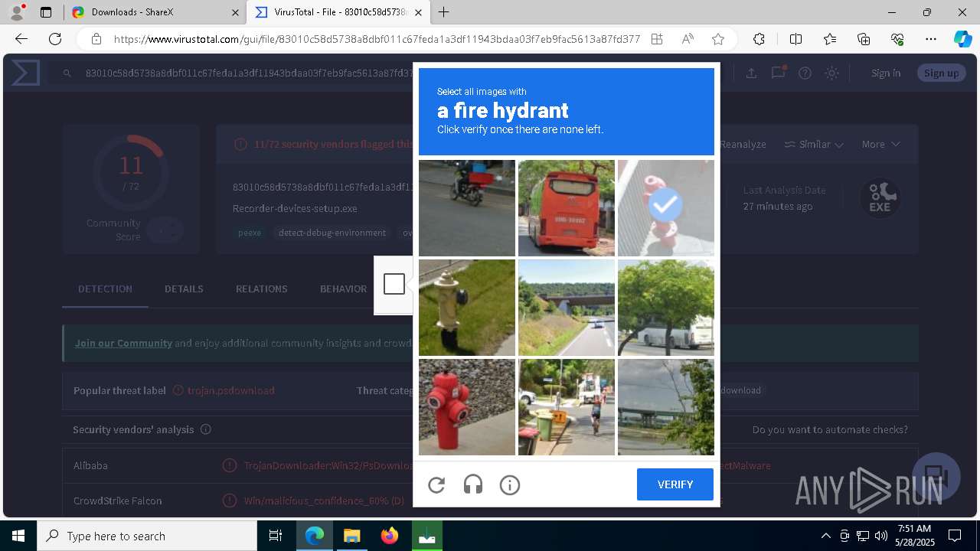This screenshot has width=980, height=551.
Task: Open the Collections icon
Action: 864,39
